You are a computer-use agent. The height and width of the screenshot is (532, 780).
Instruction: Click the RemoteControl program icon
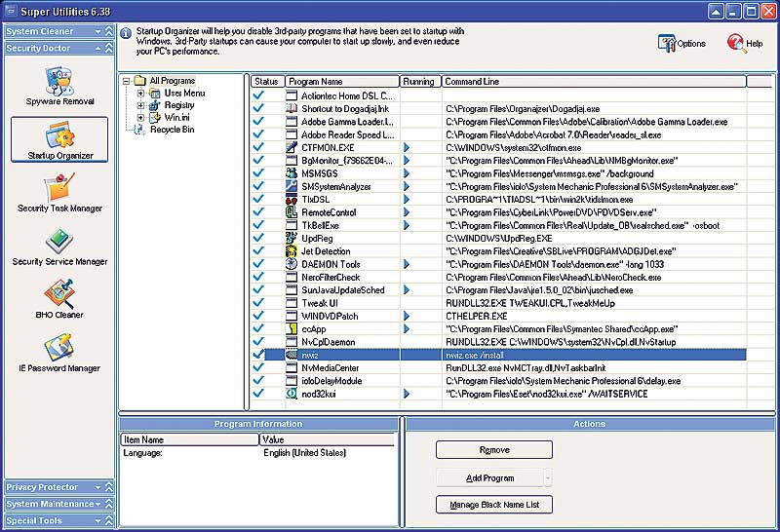click(x=292, y=211)
